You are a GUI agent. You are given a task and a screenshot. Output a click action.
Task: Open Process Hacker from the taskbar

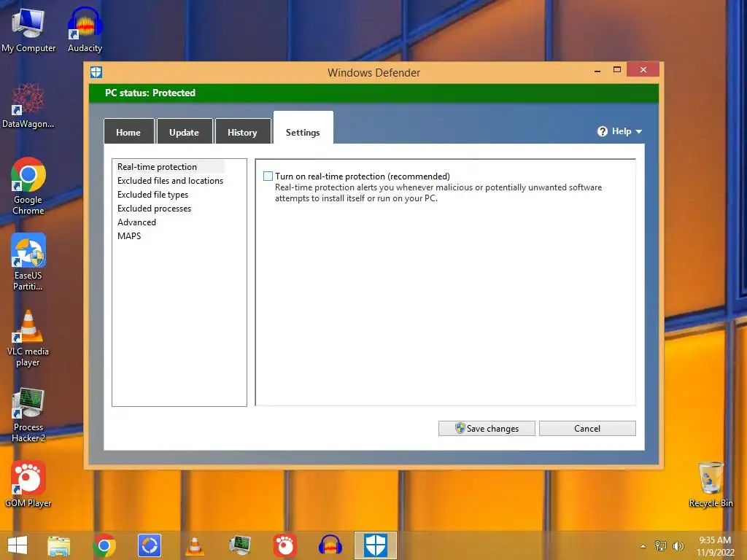click(x=239, y=545)
